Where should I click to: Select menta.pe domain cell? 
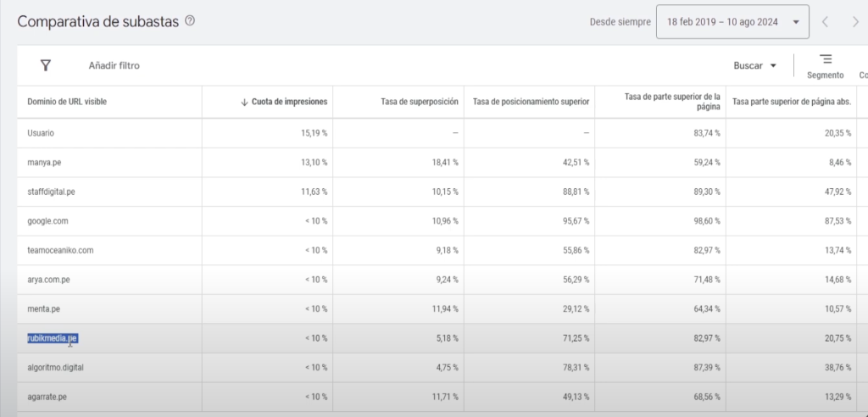click(44, 309)
